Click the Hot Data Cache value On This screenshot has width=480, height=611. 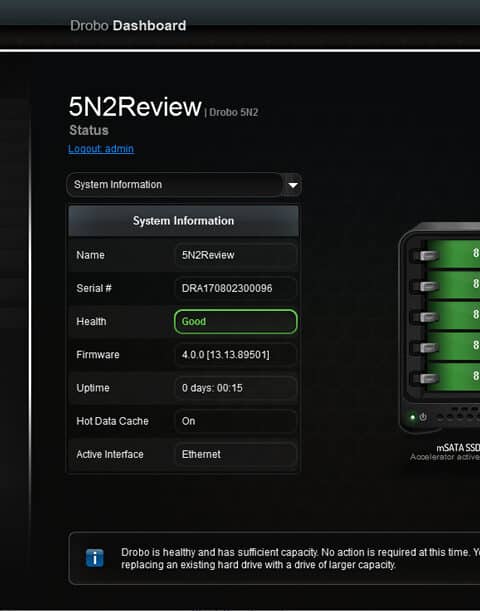235,421
